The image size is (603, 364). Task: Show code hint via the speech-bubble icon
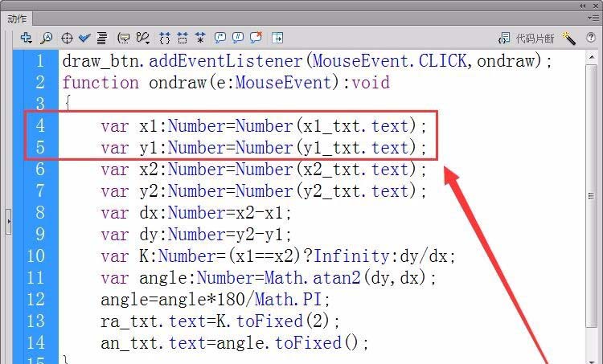pos(124,38)
